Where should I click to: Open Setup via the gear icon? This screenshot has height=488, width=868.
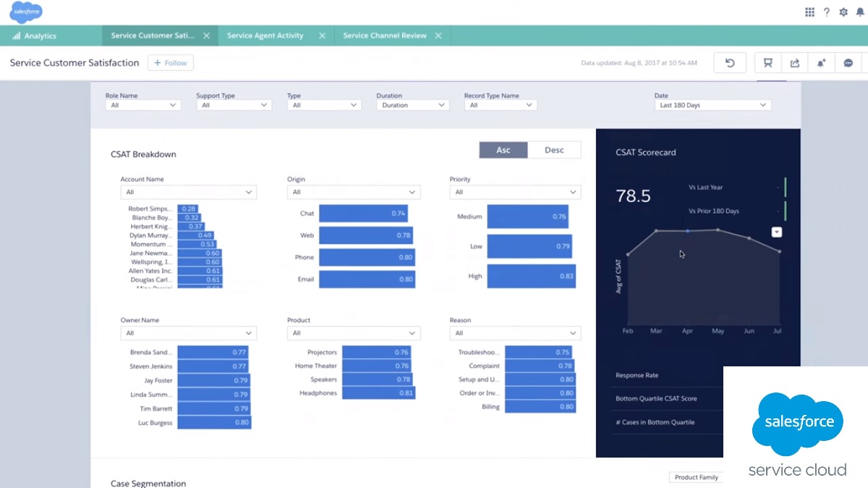click(x=843, y=12)
